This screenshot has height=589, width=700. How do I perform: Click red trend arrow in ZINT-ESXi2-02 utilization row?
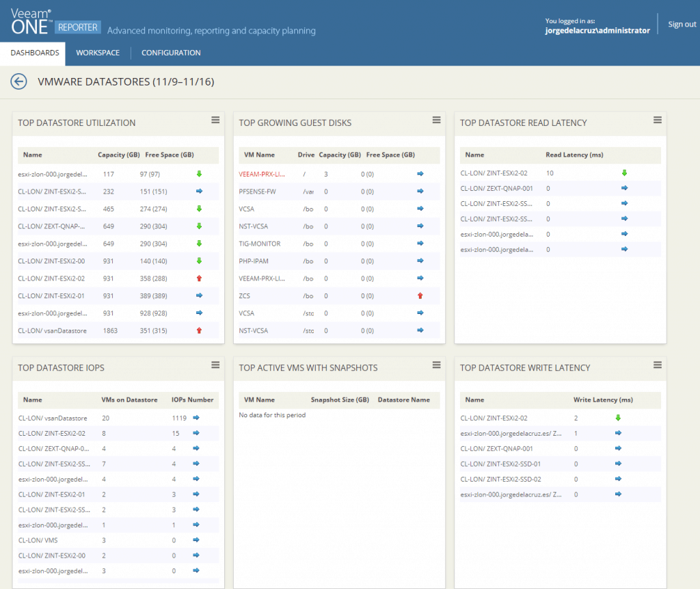point(199,278)
